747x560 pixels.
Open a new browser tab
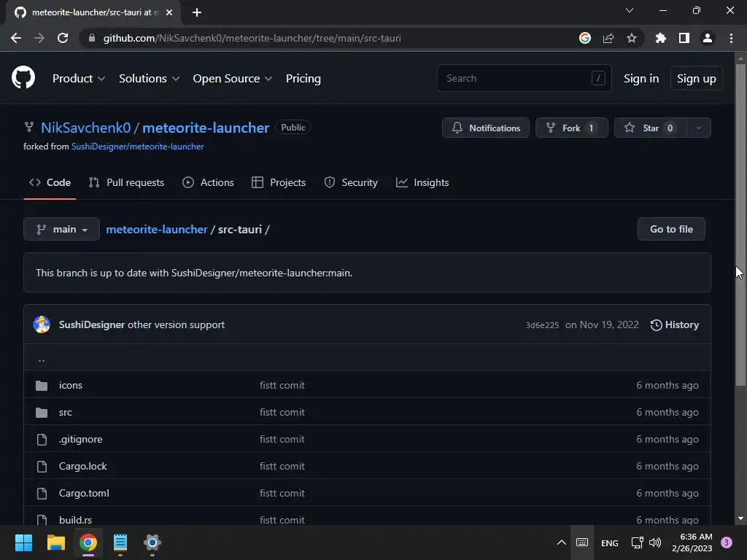[197, 12]
